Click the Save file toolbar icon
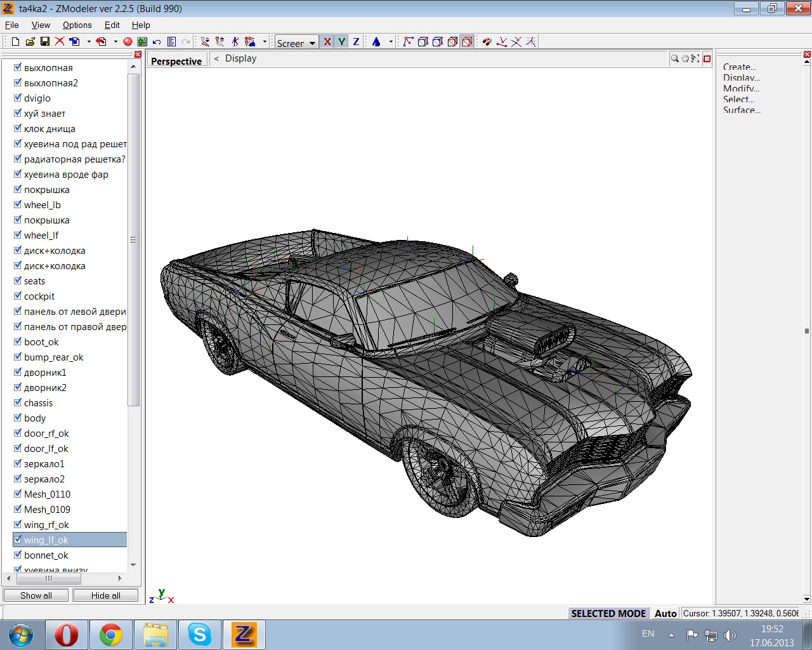The image size is (812, 650). coord(44,42)
